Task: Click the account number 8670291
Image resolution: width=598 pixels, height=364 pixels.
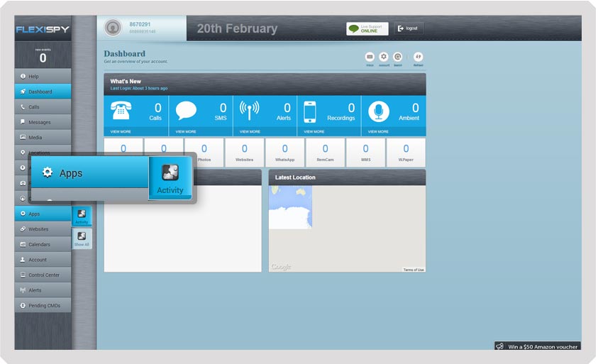Action: click(140, 24)
